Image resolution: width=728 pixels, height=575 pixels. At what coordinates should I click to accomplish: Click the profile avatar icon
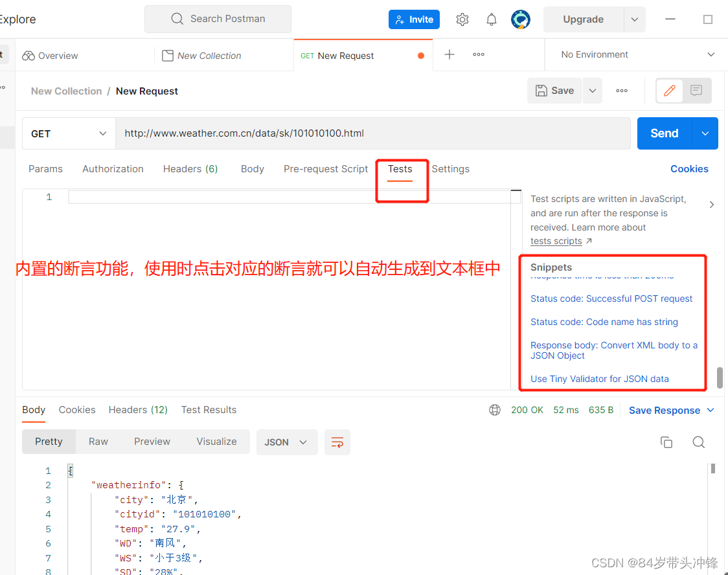[520, 19]
